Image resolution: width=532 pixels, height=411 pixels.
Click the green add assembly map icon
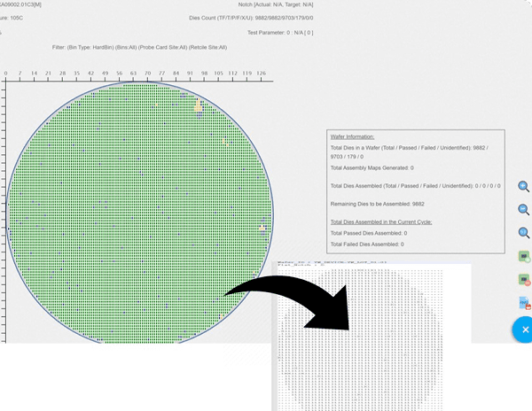coord(524,258)
